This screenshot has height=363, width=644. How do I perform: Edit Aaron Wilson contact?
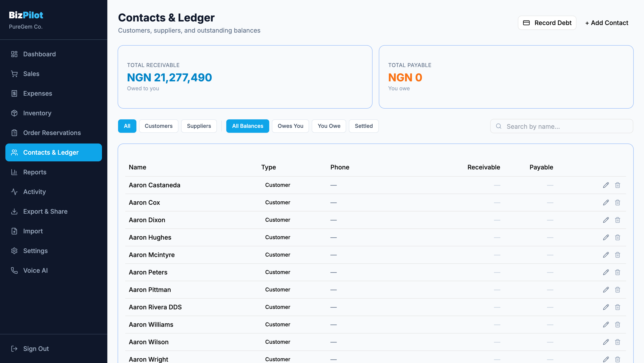(x=606, y=342)
